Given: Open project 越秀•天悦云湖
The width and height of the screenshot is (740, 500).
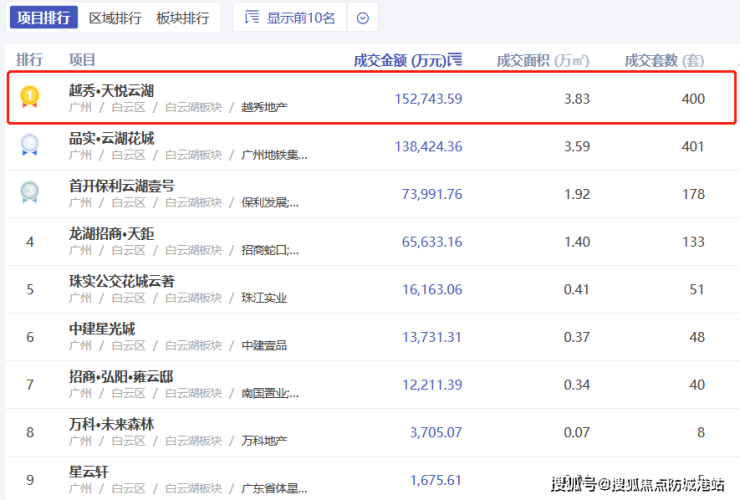Looking at the screenshot, I should point(111,90).
